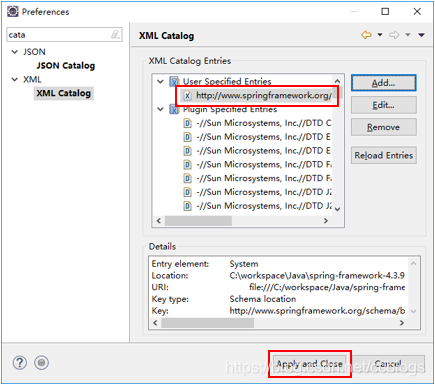Click the Key URL text in Details
Image resolution: width=435 pixels, height=386 pixels.
317,311
